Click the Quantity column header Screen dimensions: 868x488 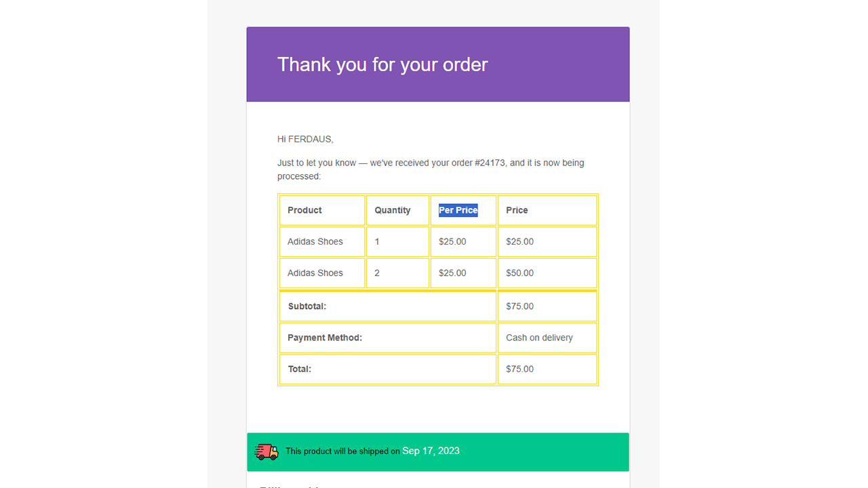pos(393,210)
